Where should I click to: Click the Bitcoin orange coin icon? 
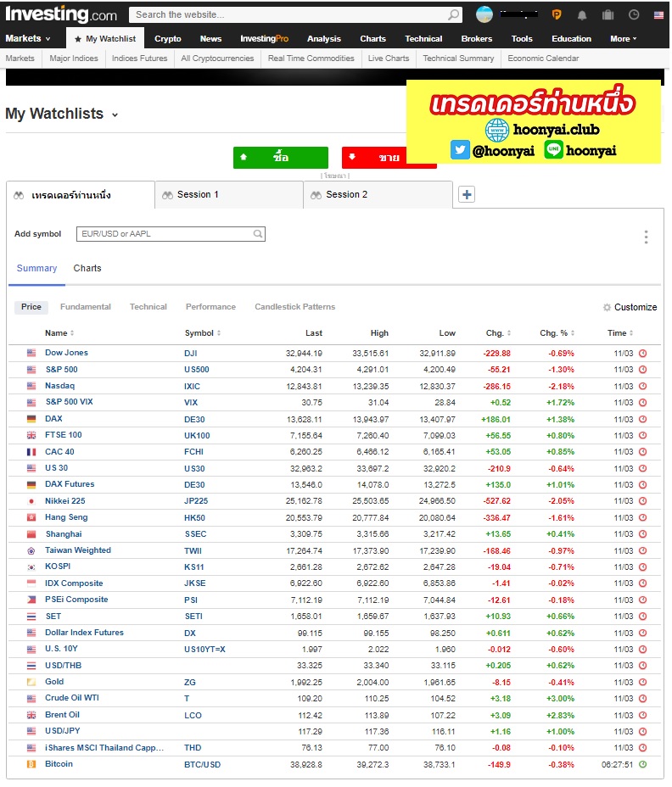coord(31,765)
